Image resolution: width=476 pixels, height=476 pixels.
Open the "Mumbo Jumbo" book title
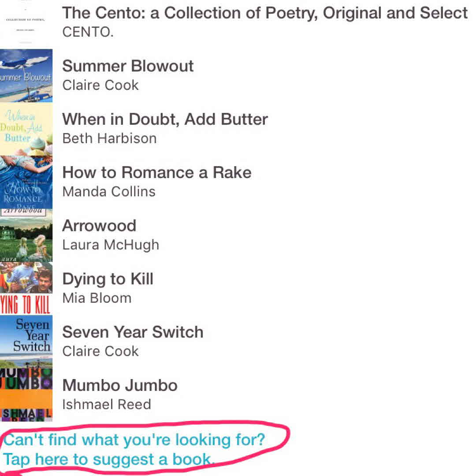120,385
